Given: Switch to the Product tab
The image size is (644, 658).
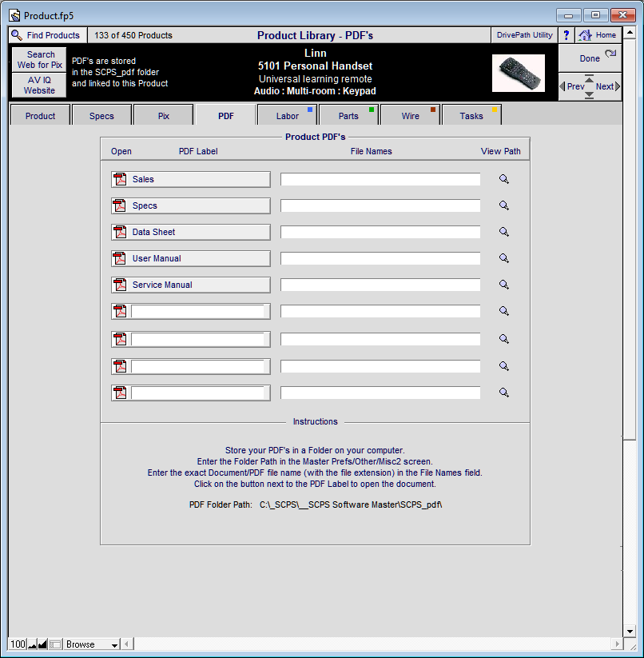Looking at the screenshot, I should (x=40, y=116).
